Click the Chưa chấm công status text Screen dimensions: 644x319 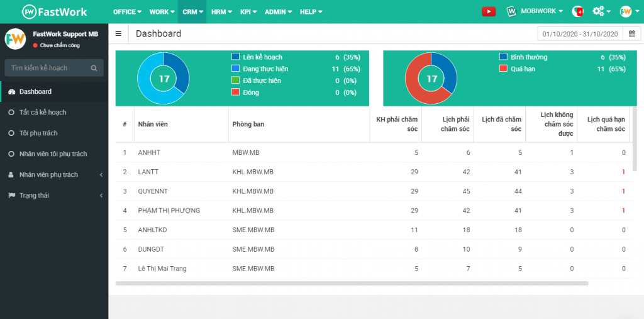pos(60,46)
